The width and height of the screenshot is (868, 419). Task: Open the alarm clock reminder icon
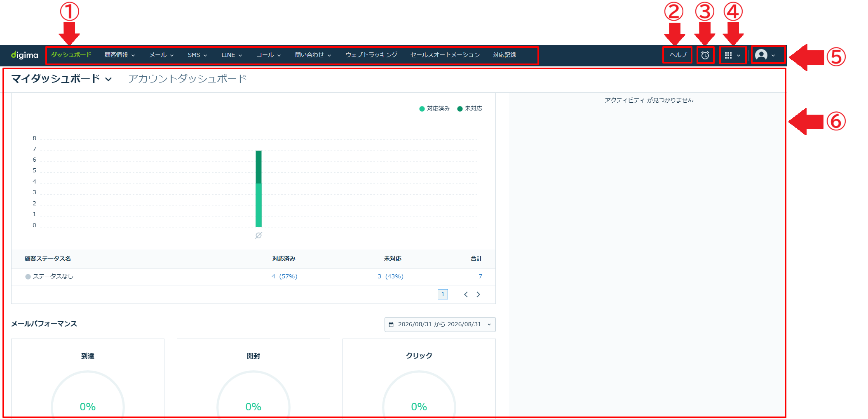[705, 55]
